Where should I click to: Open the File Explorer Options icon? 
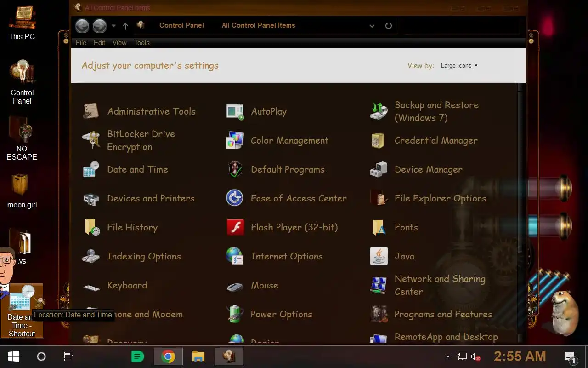(379, 198)
